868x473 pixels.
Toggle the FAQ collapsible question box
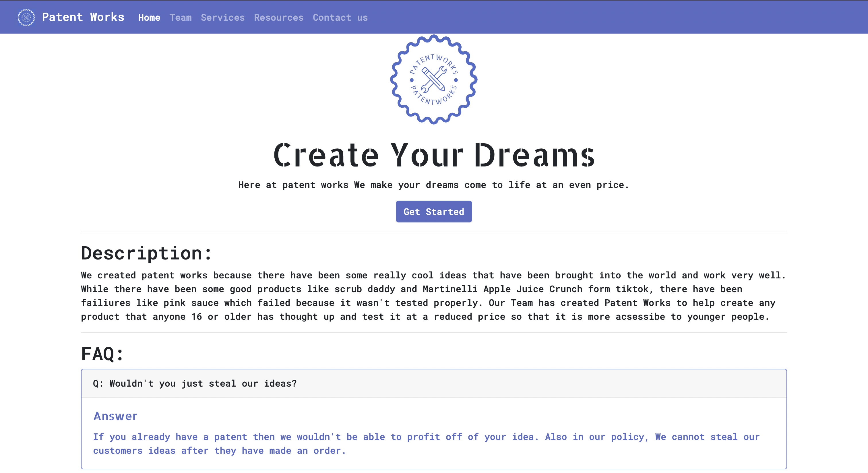coord(434,383)
